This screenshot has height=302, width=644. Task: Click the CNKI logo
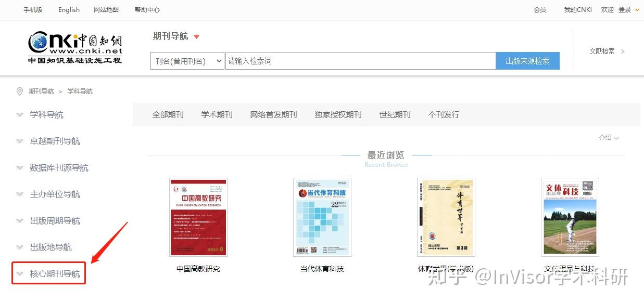pos(75,48)
